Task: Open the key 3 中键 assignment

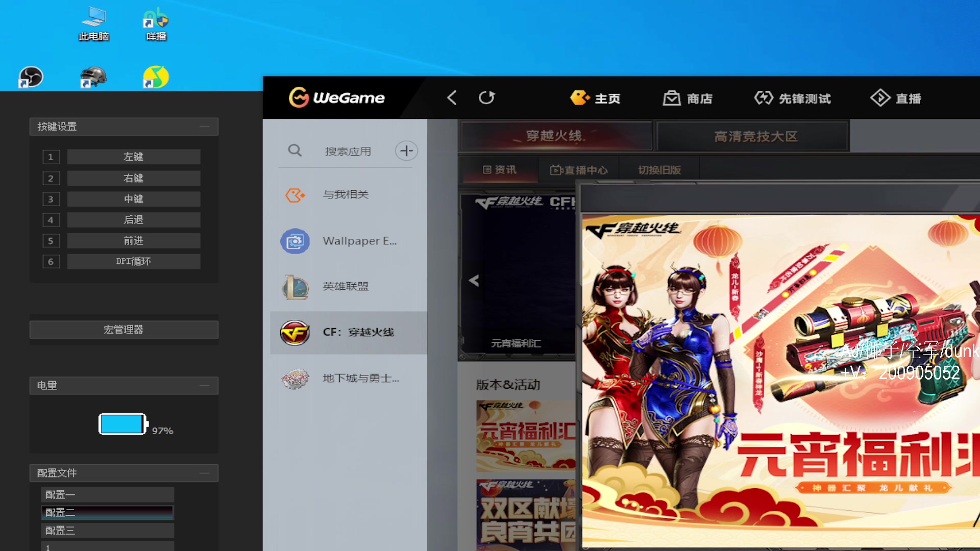Action: [x=133, y=199]
